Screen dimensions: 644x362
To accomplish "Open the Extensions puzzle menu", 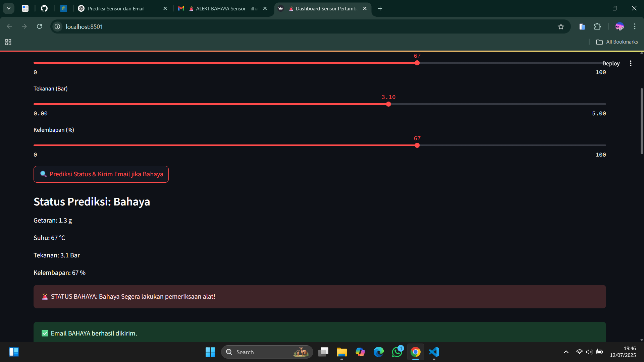I will point(597,26).
